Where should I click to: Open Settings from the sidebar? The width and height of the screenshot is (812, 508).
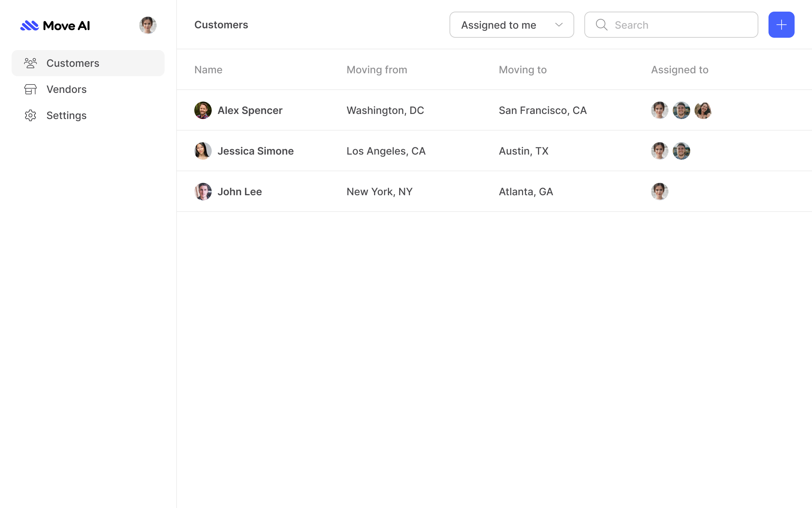tap(67, 115)
